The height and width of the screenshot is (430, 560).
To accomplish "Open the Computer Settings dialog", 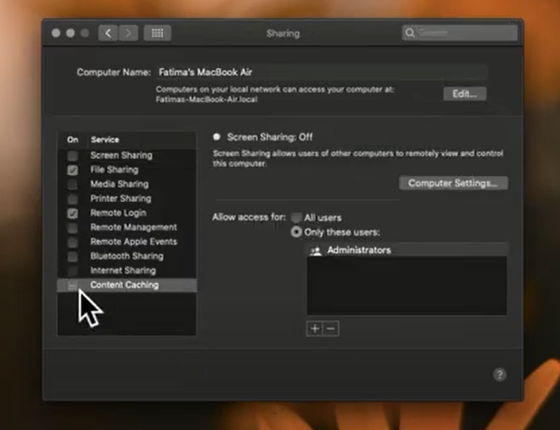I will coord(453,183).
